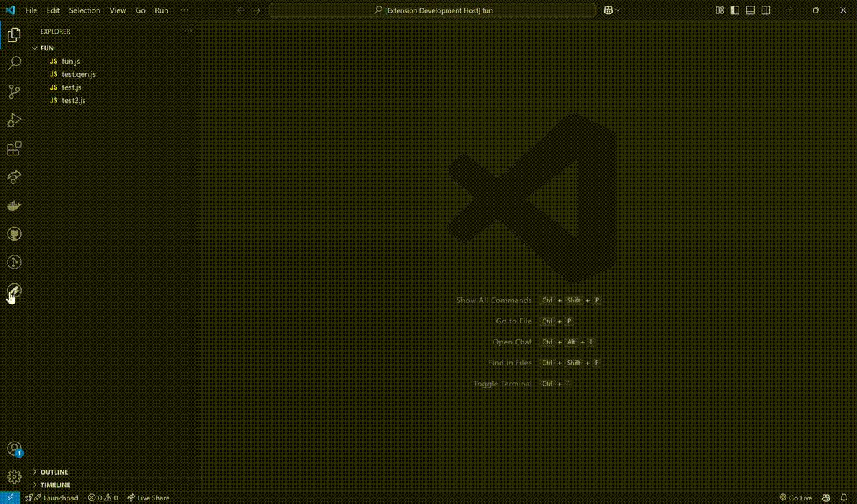Image resolution: width=857 pixels, height=504 pixels.
Task: Open notifications bell icon
Action: point(844,498)
